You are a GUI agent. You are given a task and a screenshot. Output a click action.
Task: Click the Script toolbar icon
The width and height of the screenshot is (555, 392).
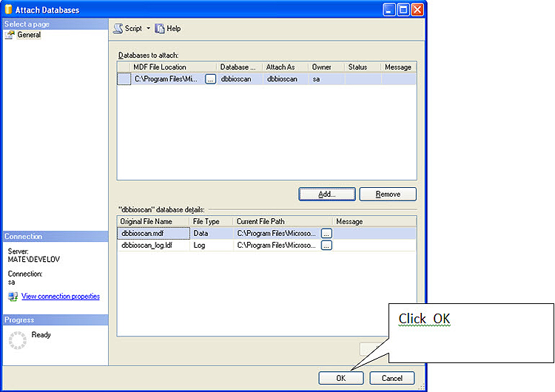[x=118, y=29]
